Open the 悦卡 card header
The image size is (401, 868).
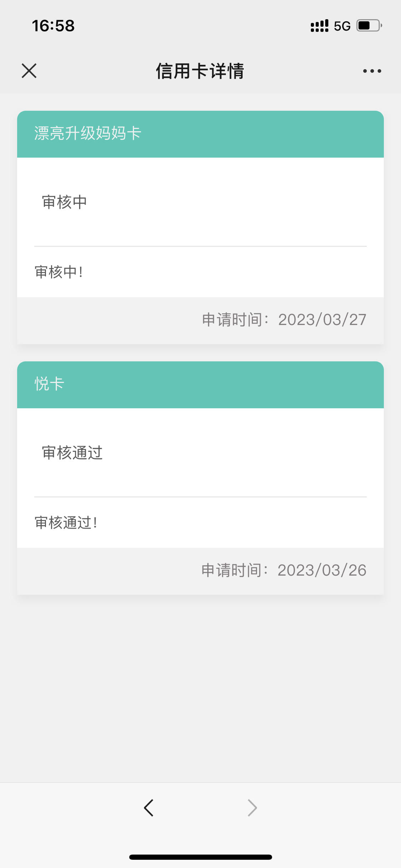(x=200, y=385)
